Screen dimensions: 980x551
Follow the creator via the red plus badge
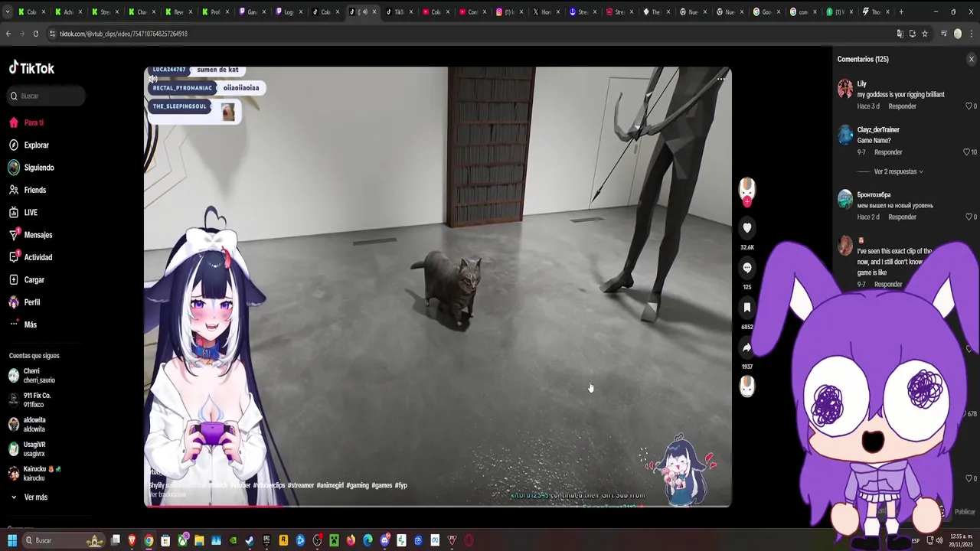click(747, 202)
